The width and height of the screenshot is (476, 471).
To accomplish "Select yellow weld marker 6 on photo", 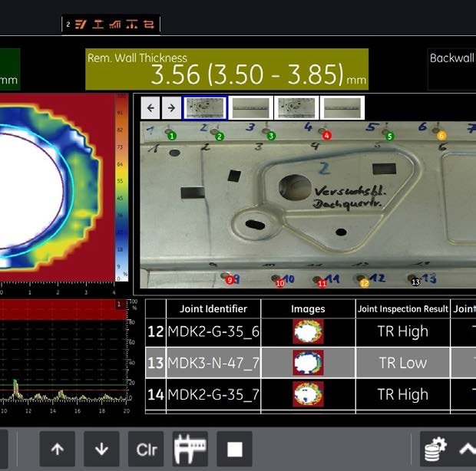I will point(441,136).
